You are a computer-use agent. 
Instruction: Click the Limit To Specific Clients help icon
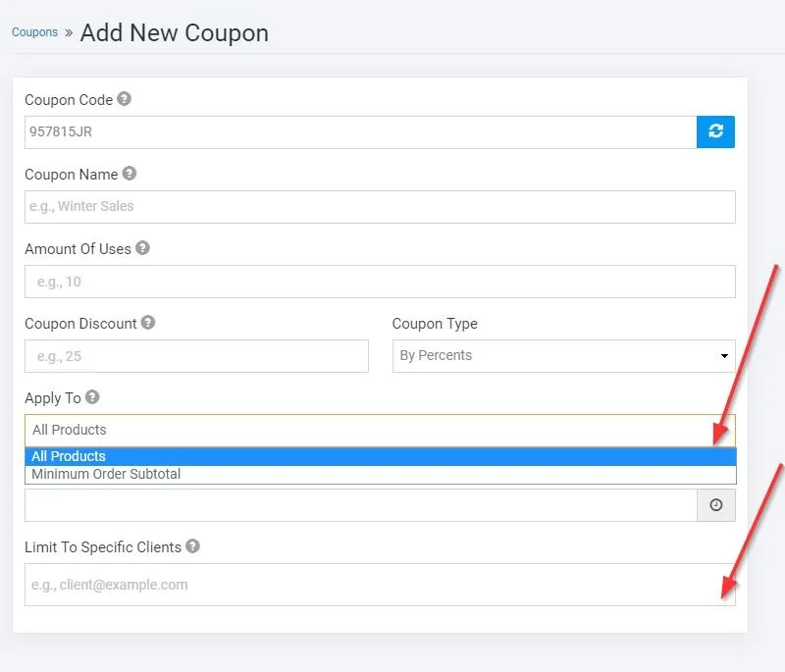click(192, 546)
